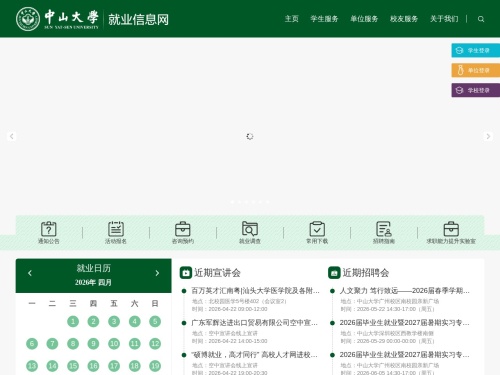500x375 pixels.
Task: Click the 就业信息网 site title
Action: pyautogui.click(x=138, y=19)
